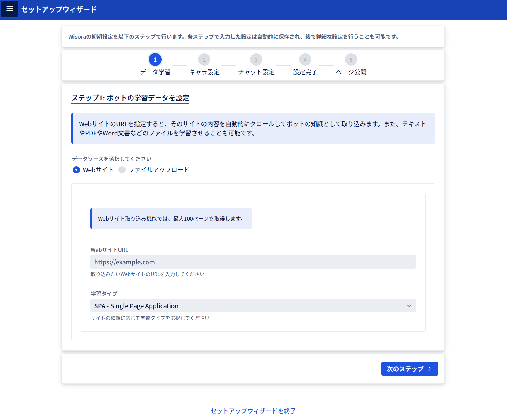Click the セットアップウィザード title
The image size is (507, 420).
pos(59,9)
